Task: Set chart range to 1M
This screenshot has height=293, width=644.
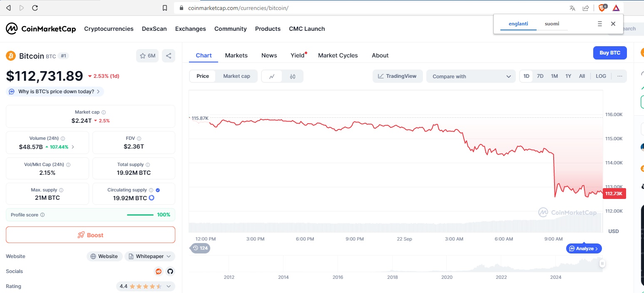Action: pos(554,76)
